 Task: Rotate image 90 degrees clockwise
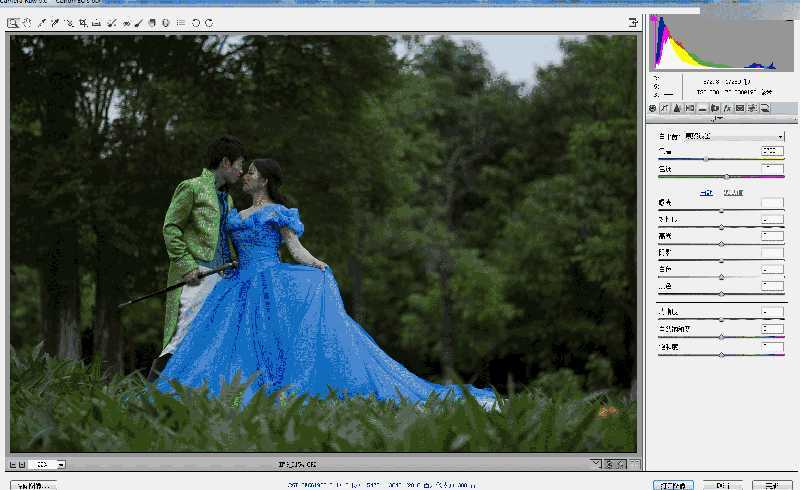[x=209, y=23]
